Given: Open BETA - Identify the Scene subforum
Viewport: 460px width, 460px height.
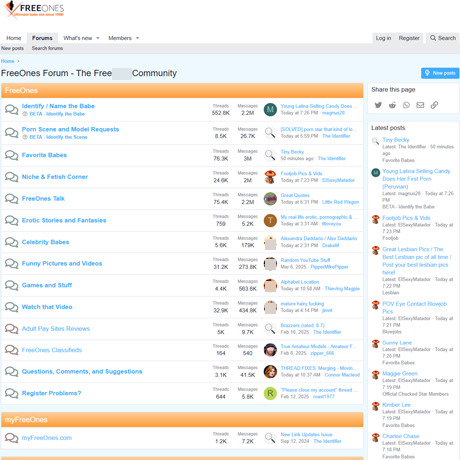Looking at the screenshot, I should click(x=58, y=137).
